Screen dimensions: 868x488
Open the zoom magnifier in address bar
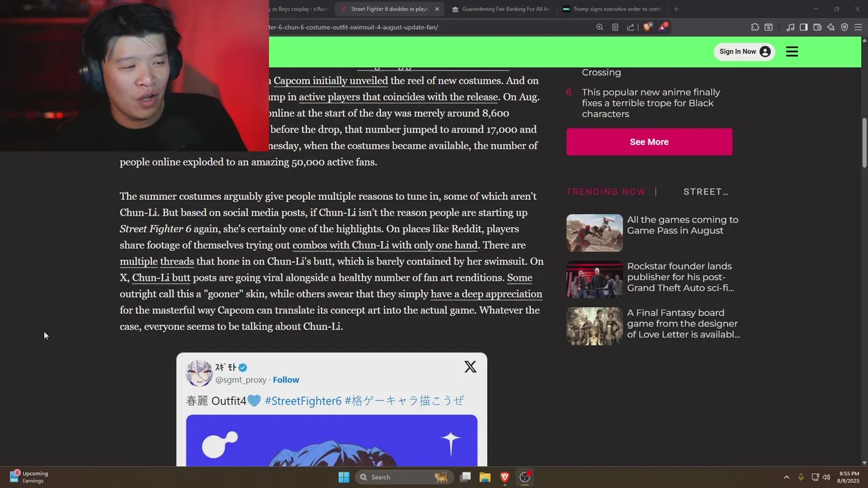[599, 27]
